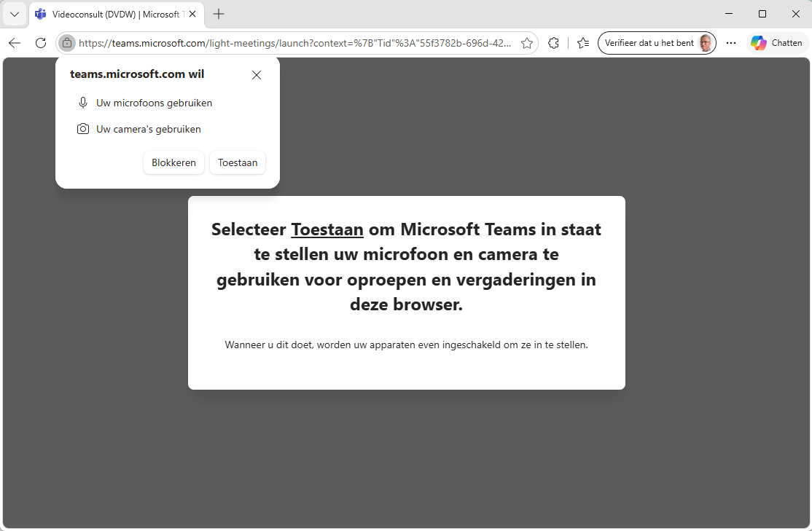This screenshot has height=531, width=812.
Task: Click the 'teams.microsoft.com wil' heading
Action: pos(137,74)
